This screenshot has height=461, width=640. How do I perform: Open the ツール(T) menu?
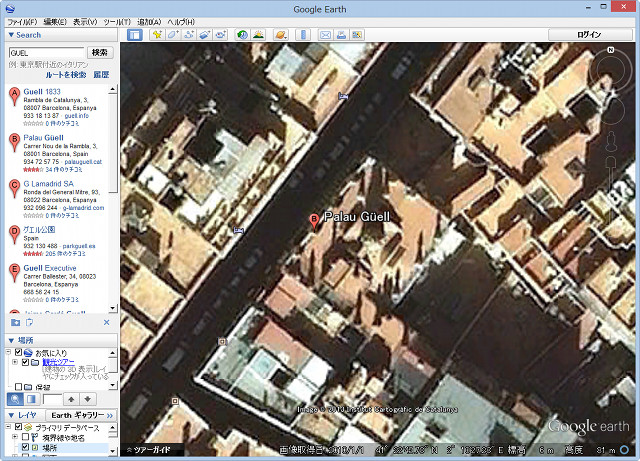click(117, 22)
